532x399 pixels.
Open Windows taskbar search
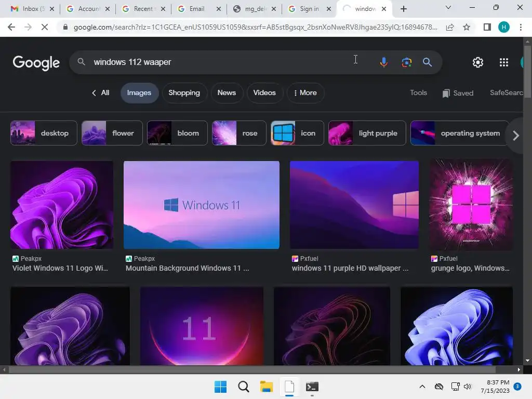(x=243, y=387)
